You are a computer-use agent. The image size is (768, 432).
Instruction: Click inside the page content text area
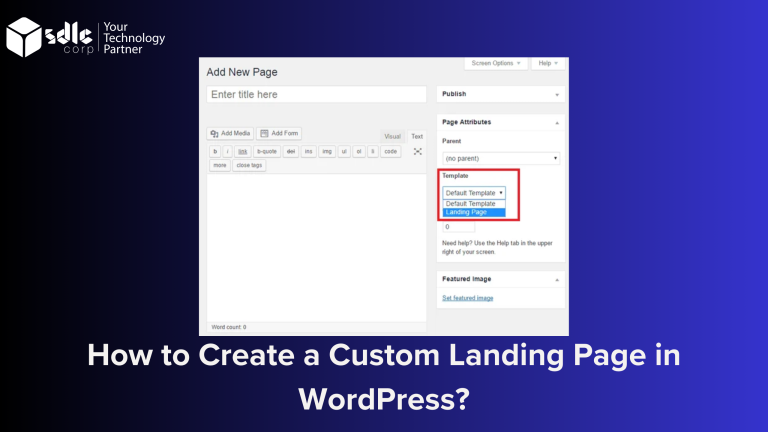(x=316, y=248)
